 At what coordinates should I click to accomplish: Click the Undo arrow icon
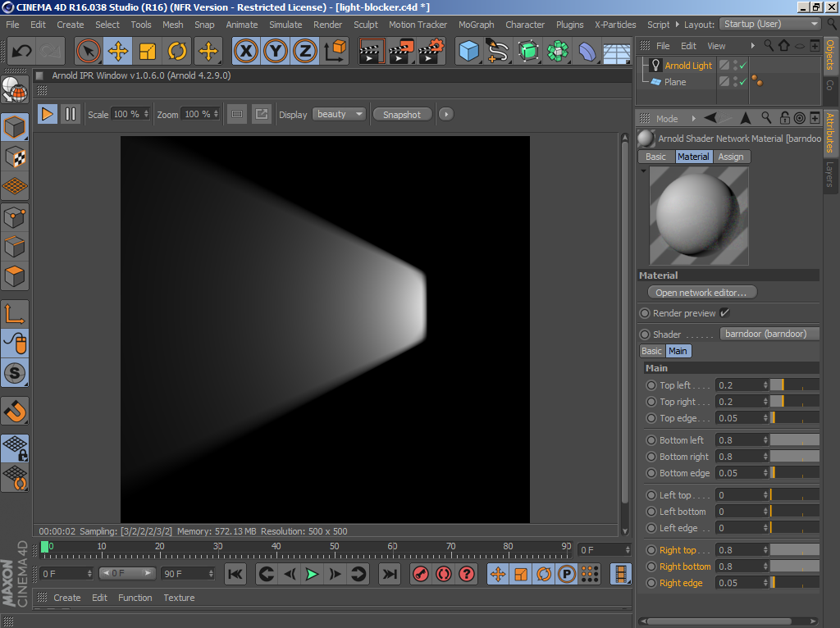click(x=21, y=52)
